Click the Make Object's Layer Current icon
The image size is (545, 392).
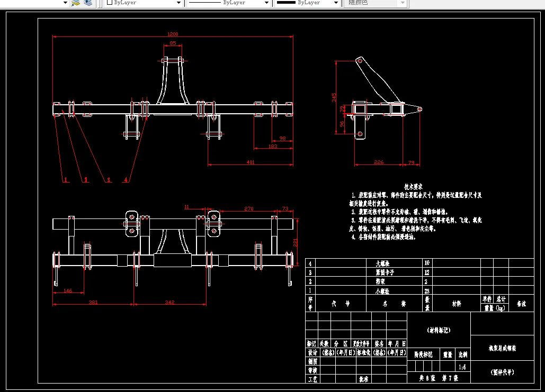pyautogui.click(x=75, y=3)
